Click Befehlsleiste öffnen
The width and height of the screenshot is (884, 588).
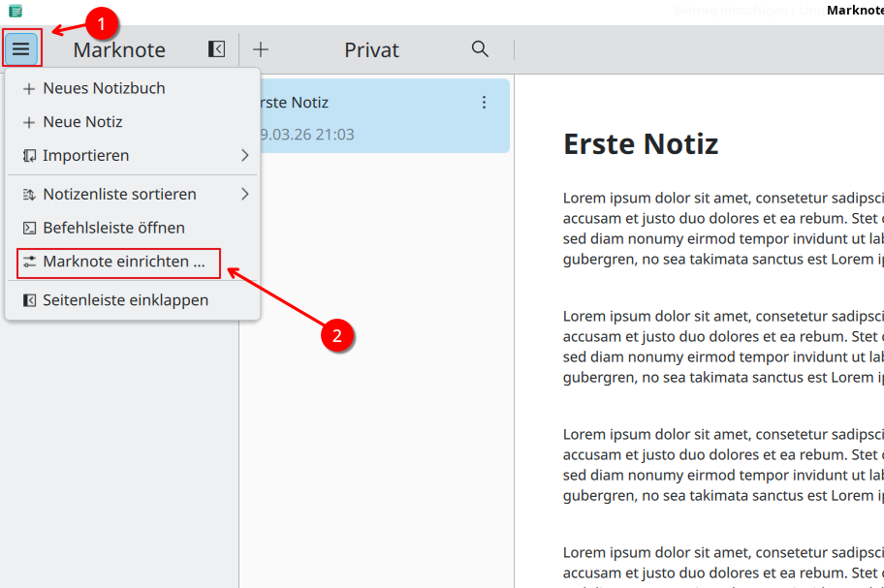[x=113, y=228]
